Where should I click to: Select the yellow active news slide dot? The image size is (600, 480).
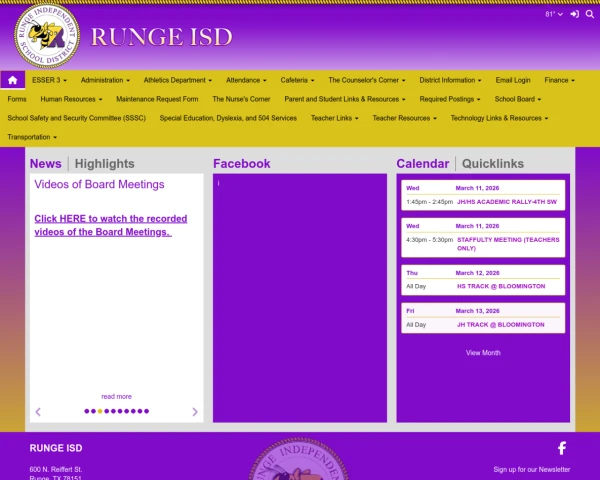pyautogui.click(x=100, y=411)
